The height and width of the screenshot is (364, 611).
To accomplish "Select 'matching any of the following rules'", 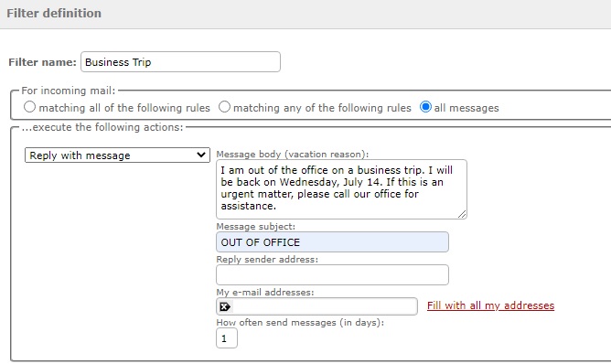I will (x=224, y=107).
